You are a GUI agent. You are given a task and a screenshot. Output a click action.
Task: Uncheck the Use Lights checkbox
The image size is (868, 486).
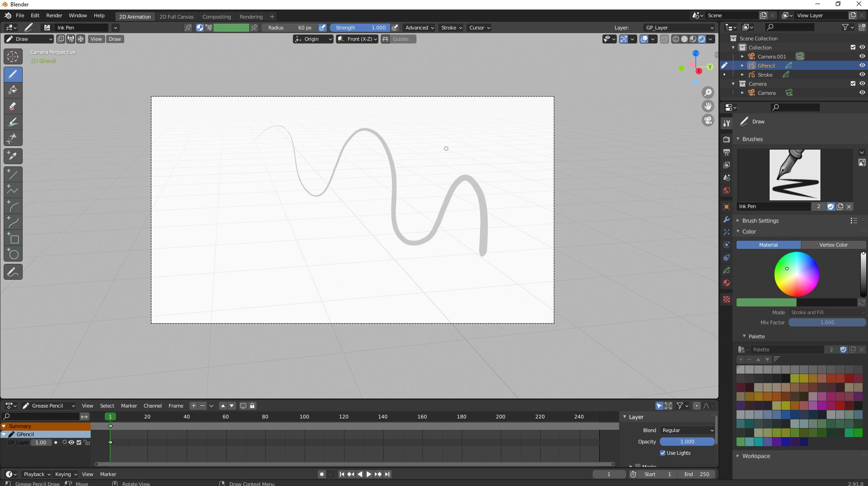663,453
